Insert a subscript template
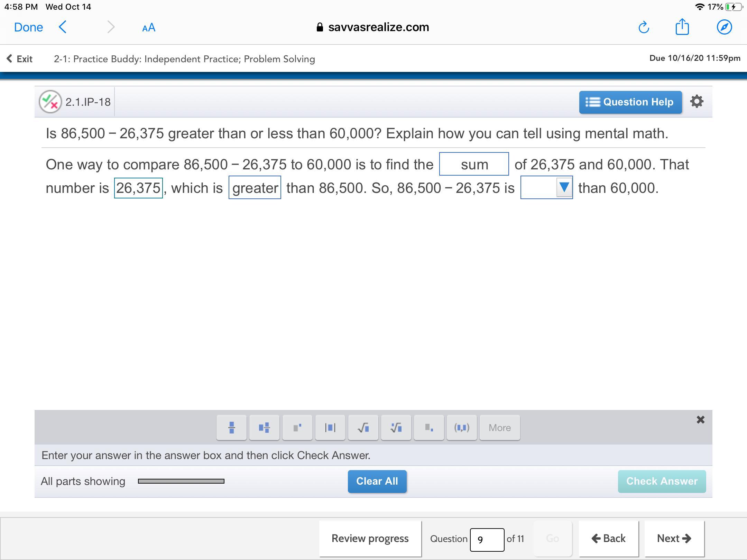 coord(428,428)
